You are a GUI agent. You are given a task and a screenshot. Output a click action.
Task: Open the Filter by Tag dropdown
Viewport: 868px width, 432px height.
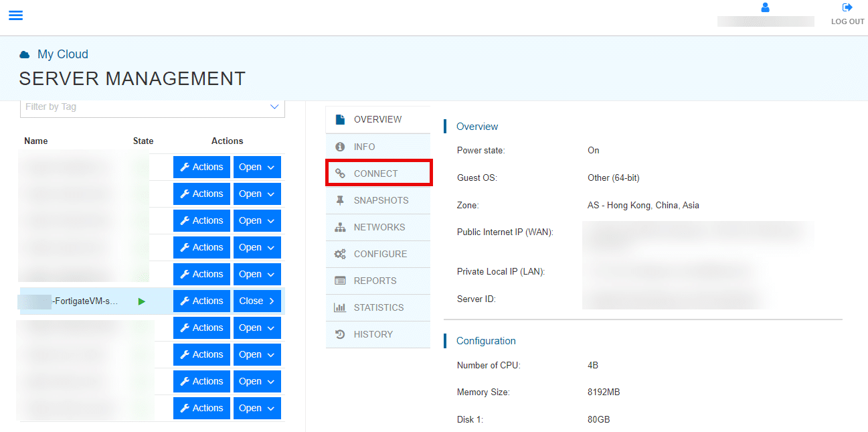(274, 106)
